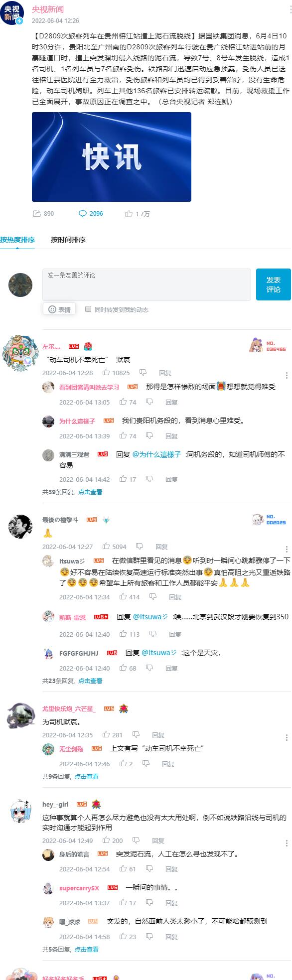
Task: Click the share icon showing 890
Action: point(36,214)
